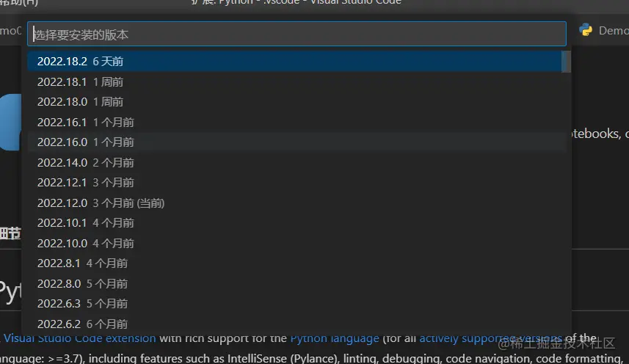Choose version 2022.6.2 from the list
The height and width of the screenshot is (364, 629).
click(294, 324)
